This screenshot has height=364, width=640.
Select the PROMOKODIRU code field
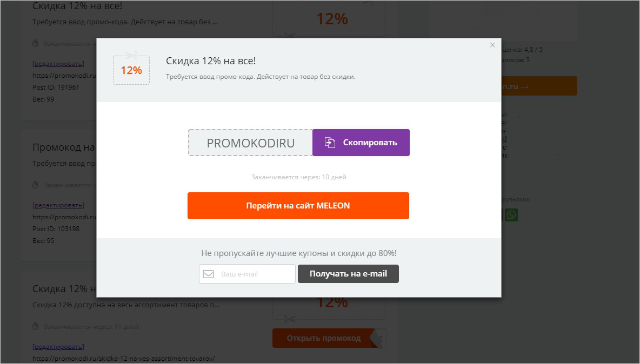250,143
